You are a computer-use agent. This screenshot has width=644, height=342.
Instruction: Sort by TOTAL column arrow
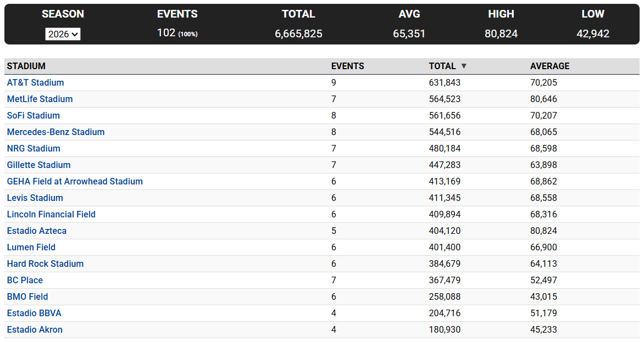click(x=464, y=66)
